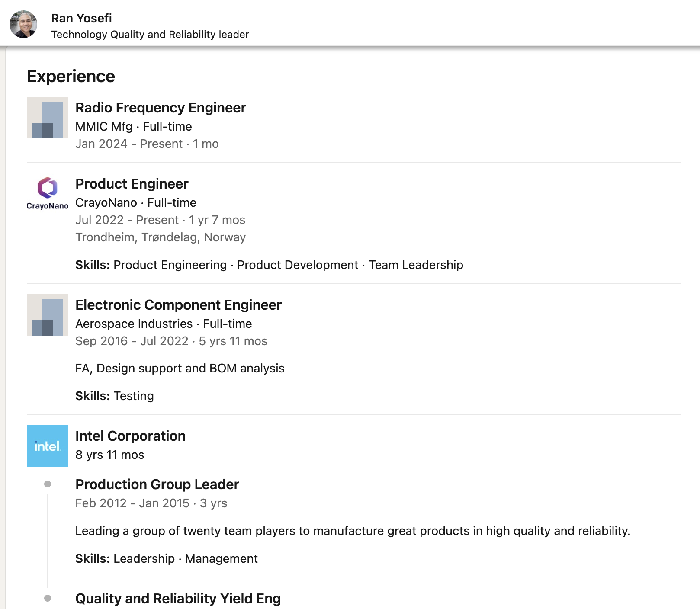Click 'Trondheim, Trøndelag, Norway' location
700x609 pixels.
click(161, 237)
